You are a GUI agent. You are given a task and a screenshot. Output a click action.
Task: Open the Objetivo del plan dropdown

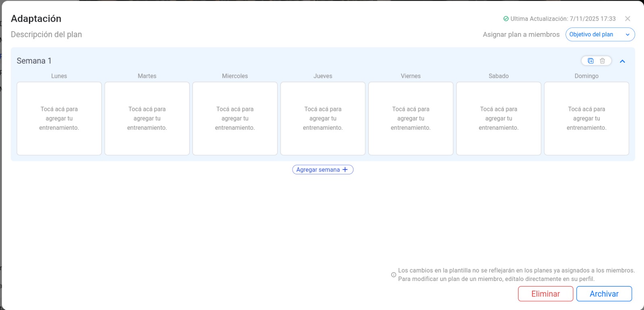coord(600,35)
